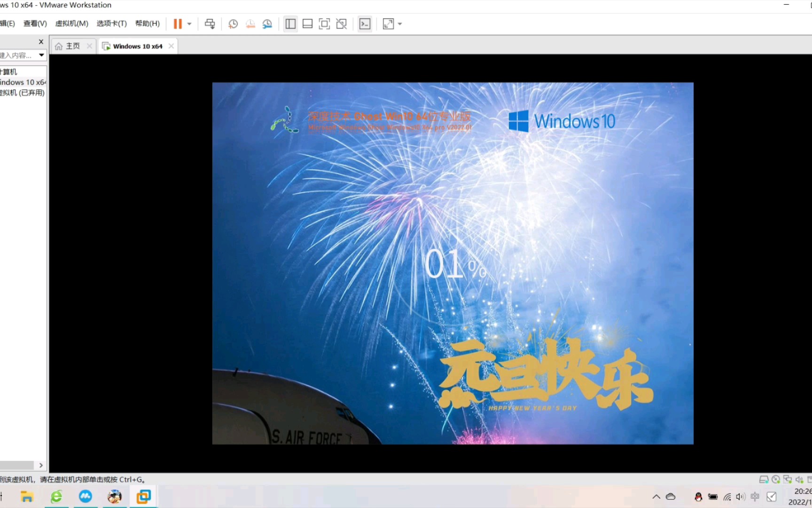Open the 查看(V) menu
Image resolution: width=812 pixels, height=508 pixels.
(x=35, y=24)
